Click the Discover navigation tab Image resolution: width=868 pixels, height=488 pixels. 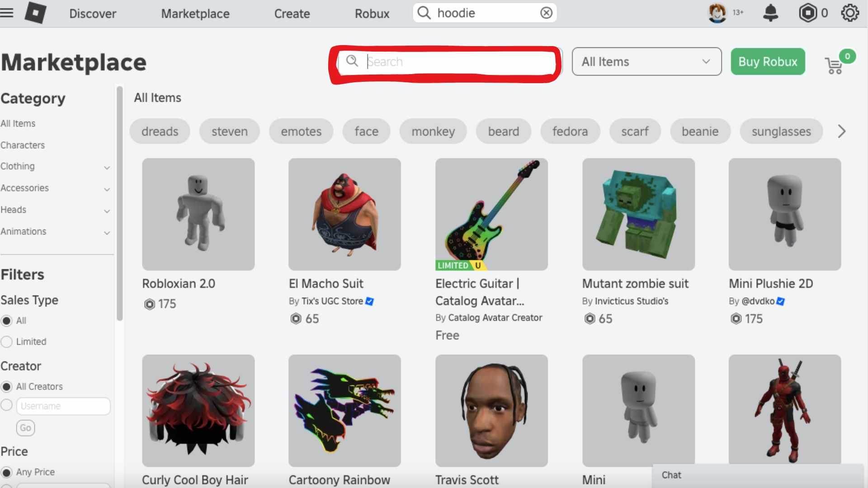coord(93,13)
